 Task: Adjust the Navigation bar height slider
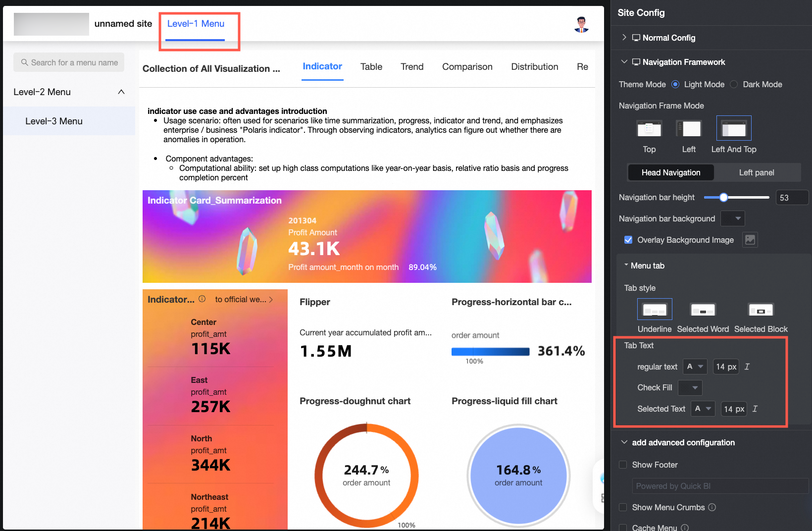[724, 197]
